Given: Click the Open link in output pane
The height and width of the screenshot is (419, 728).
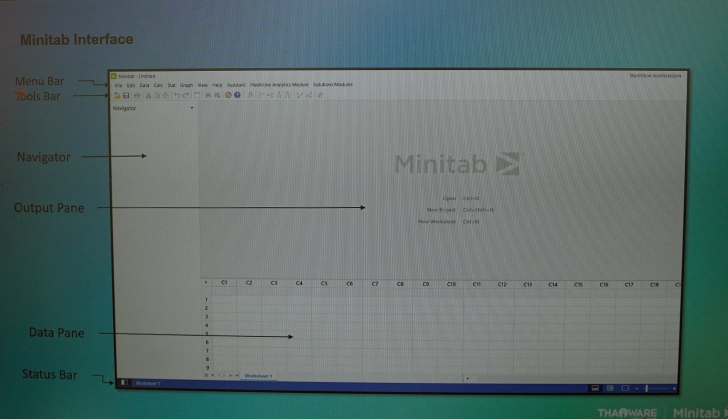Looking at the screenshot, I should point(449,198).
